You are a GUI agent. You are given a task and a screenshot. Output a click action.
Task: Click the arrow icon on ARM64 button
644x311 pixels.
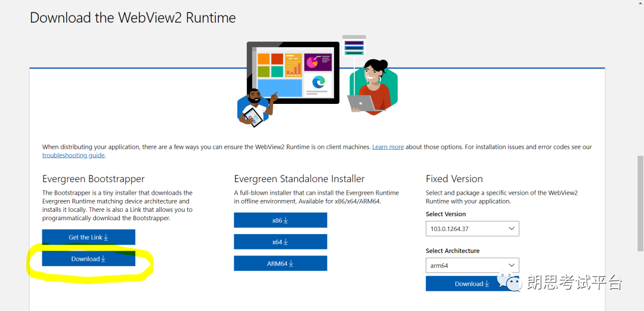click(x=292, y=264)
